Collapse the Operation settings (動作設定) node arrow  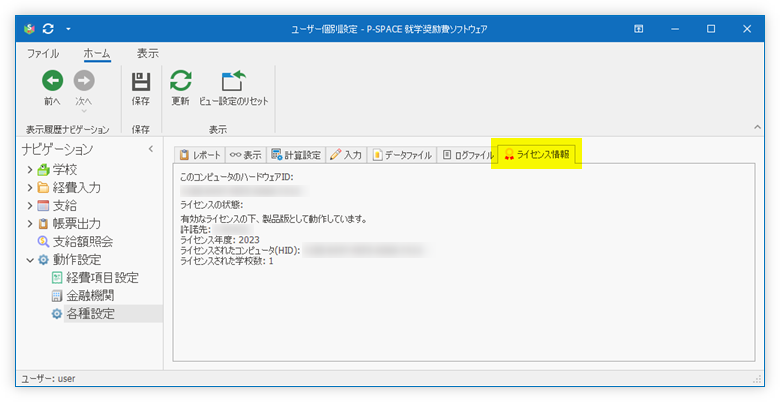tap(30, 260)
